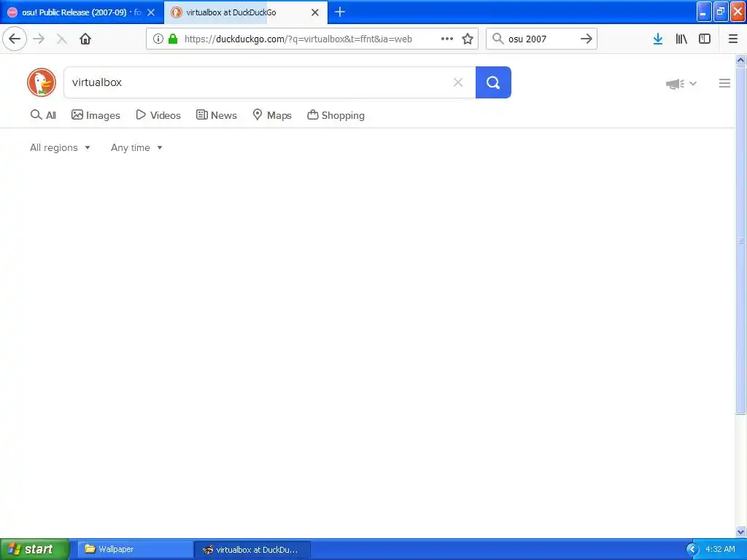Show site information icon in address bar
747x560 pixels.
click(x=158, y=39)
